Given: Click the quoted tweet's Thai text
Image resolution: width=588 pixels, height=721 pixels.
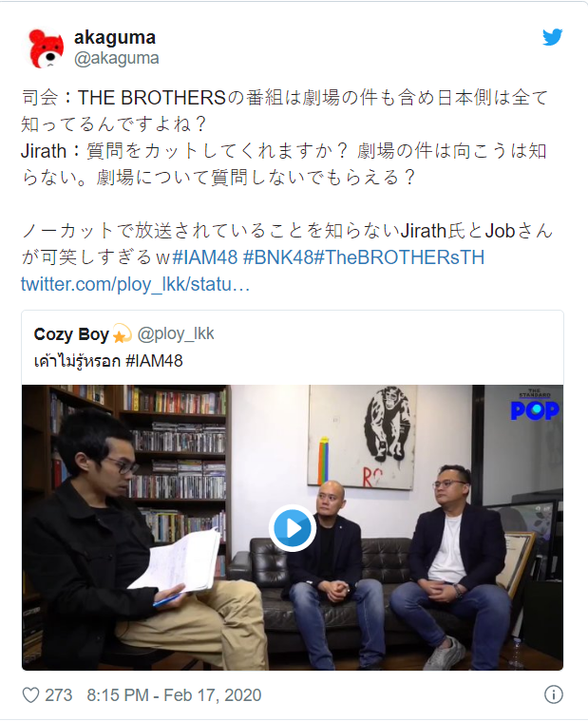Looking at the screenshot, I should pos(77,361).
